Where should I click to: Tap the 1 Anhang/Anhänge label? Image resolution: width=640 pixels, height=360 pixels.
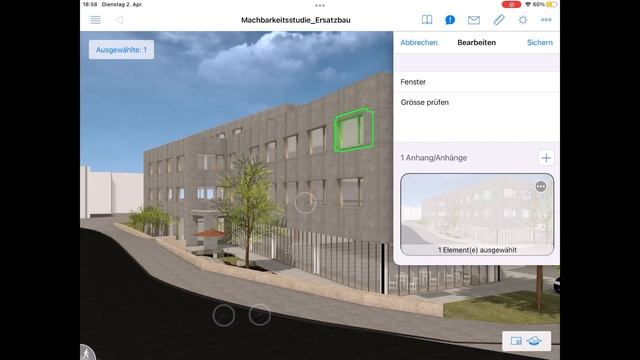pyautogui.click(x=433, y=158)
